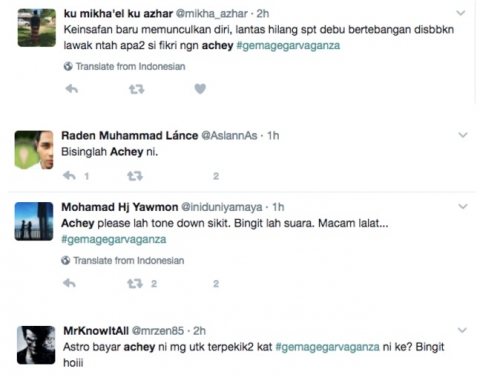Like the tweet from mikha_azhar

(x=200, y=89)
